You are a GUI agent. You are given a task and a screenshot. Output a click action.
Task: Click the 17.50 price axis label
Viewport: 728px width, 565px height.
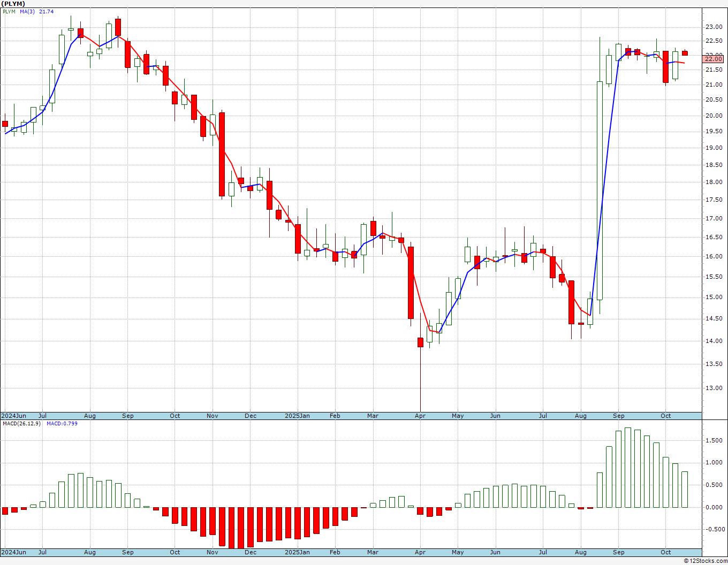pyautogui.click(x=714, y=200)
